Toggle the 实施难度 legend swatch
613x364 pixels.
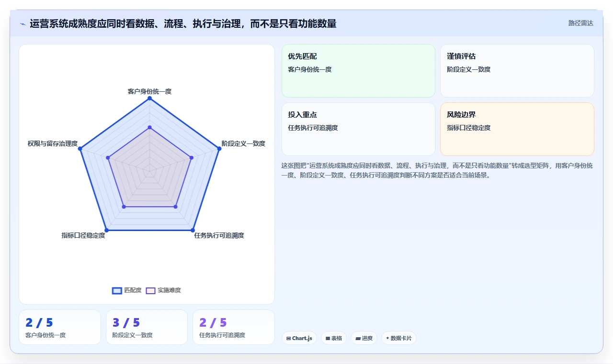point(150,290)
